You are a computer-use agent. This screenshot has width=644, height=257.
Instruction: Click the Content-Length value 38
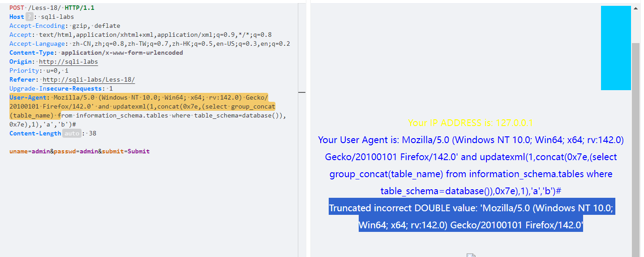pyautogui.click(x=93, y=133)
